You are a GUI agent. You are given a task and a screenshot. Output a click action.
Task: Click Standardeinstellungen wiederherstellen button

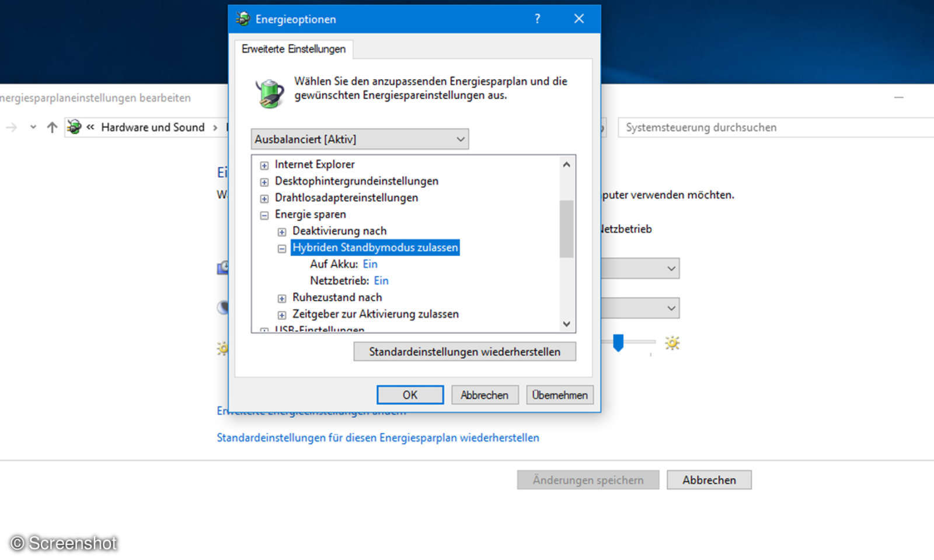coord(464,351)
